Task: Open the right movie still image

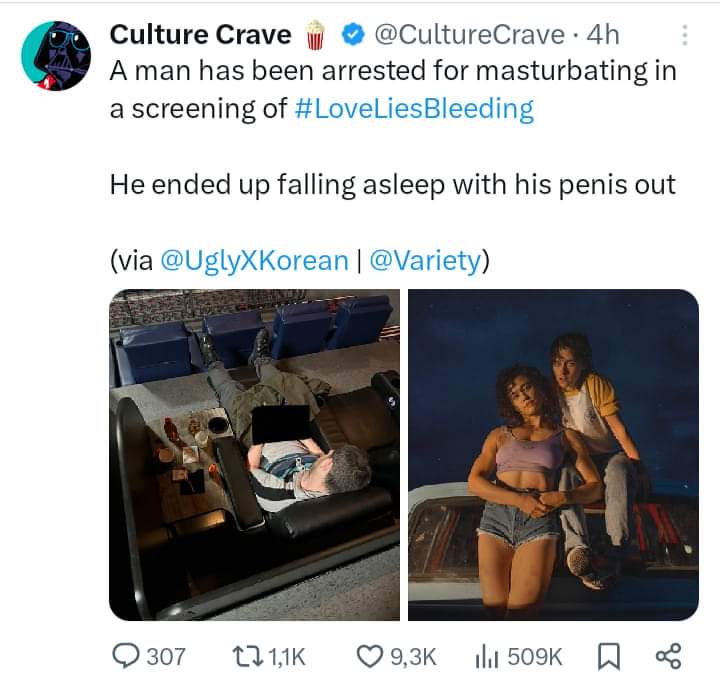Action: click(553, 454)
